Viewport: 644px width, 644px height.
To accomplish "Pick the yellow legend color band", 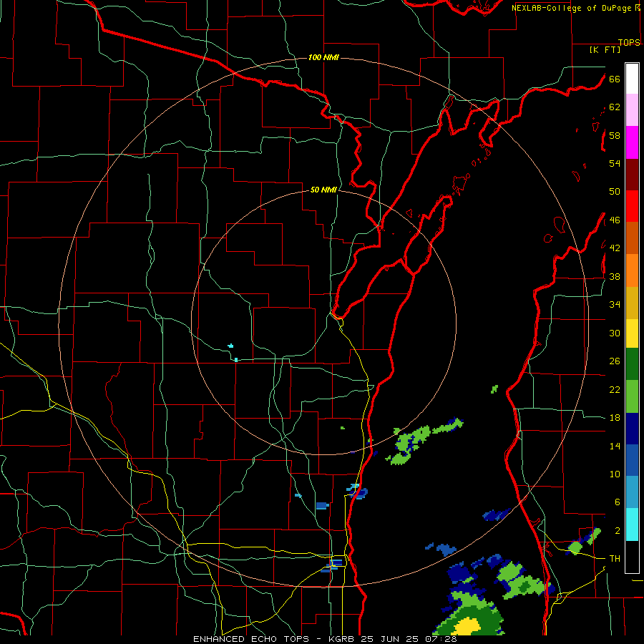I will (x=632, y=333).
